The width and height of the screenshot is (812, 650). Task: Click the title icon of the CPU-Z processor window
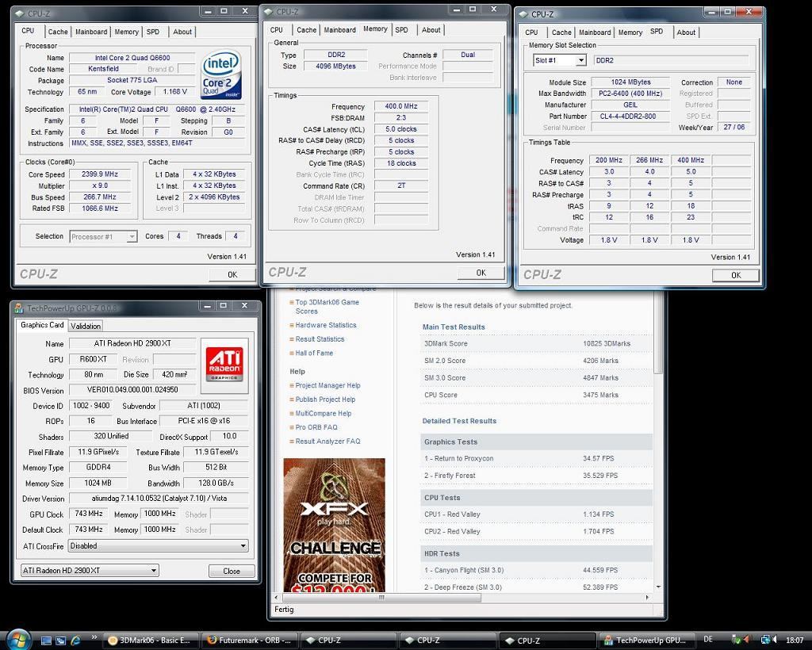(x=20, y=13)
